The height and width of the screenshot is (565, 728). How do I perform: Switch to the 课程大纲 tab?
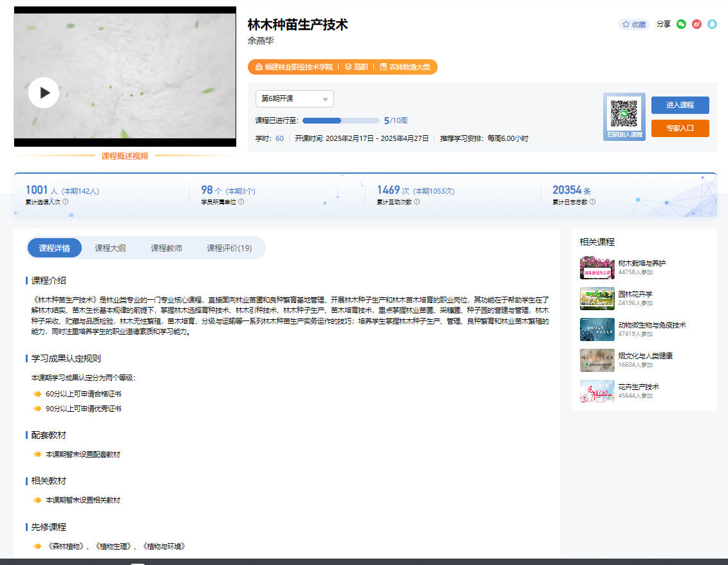pos(110,248)
